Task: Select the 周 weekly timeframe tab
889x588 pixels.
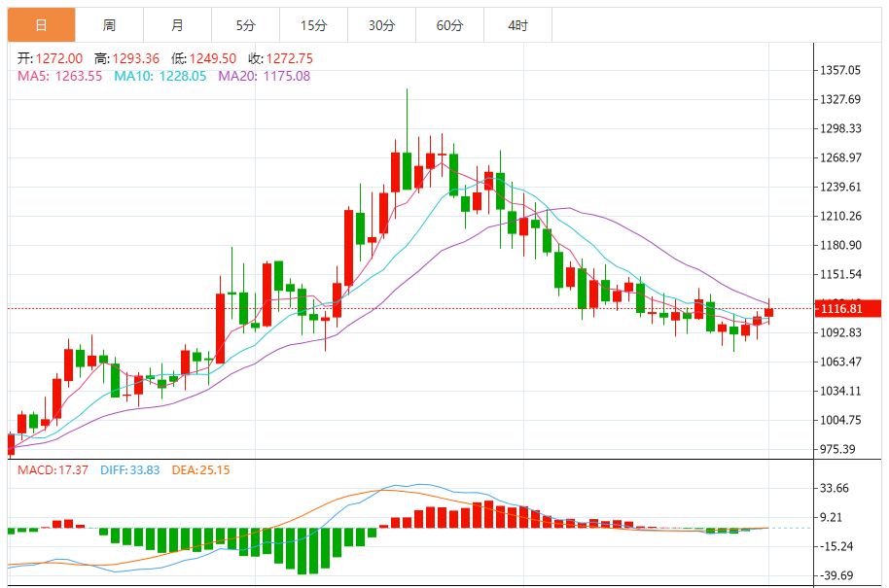Action: point(109,25)
